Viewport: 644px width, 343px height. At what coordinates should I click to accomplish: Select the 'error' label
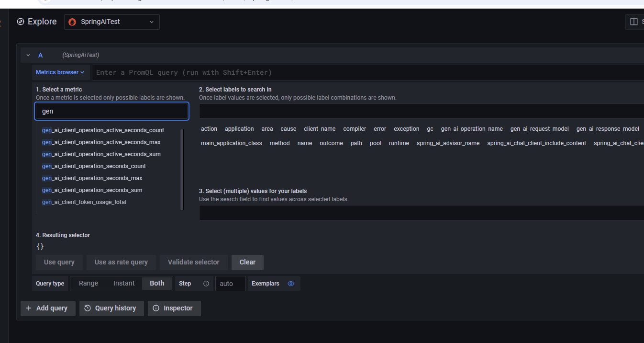pyautogui.click(x=380, y=129)
